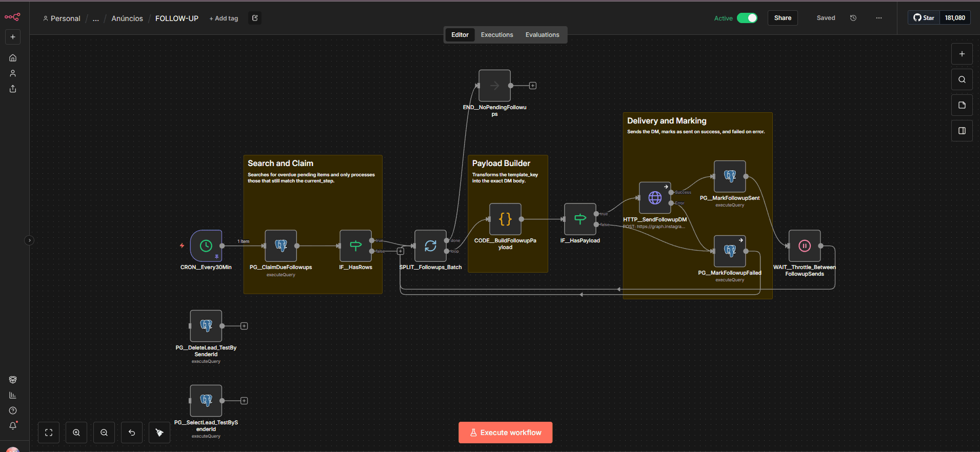The image size is (980, 452).
Task: Click the zoom in magnifier button
Action: (76, 433)
